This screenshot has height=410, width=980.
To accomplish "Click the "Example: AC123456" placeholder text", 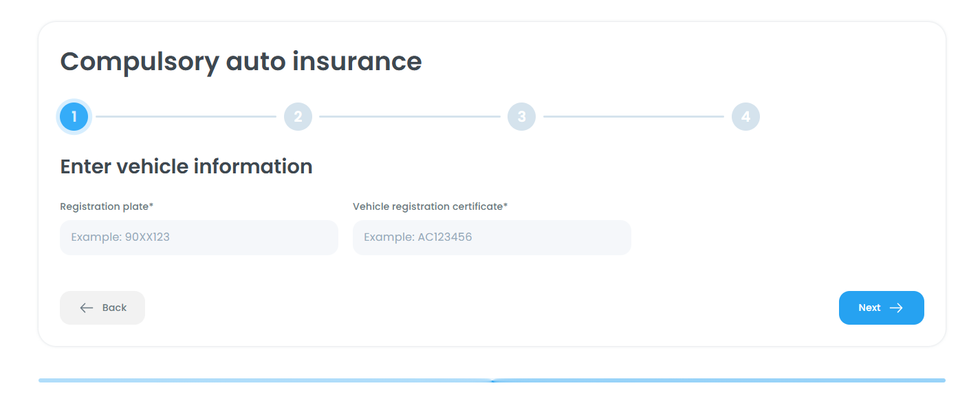I will point(417,237).
